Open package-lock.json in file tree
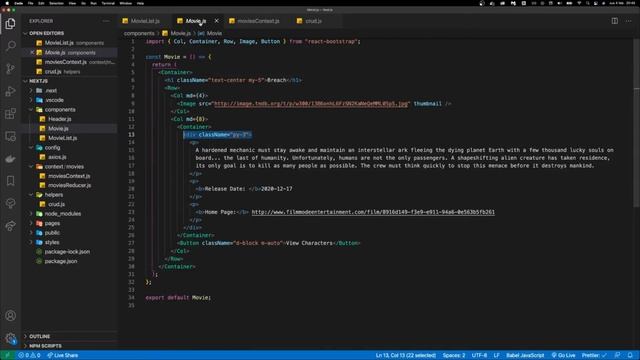The height and width of the screenshot is (360, 640). [x=67, y=251]
